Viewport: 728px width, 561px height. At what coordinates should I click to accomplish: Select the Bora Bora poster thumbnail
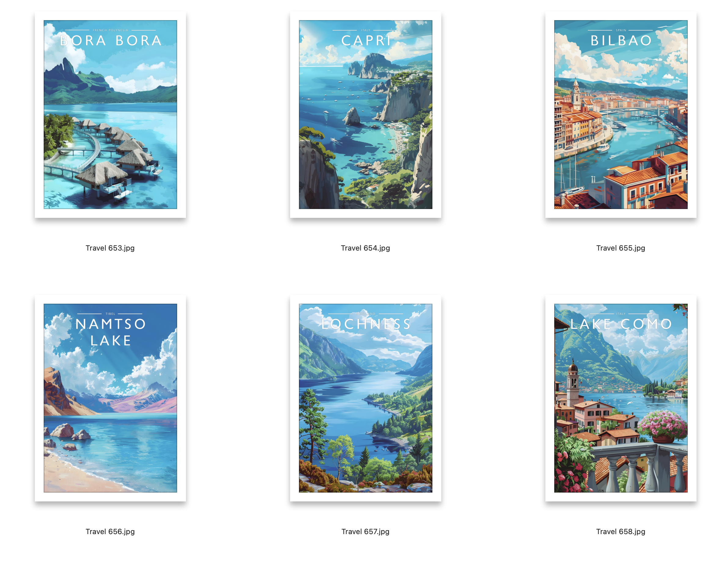coord(110,114)
